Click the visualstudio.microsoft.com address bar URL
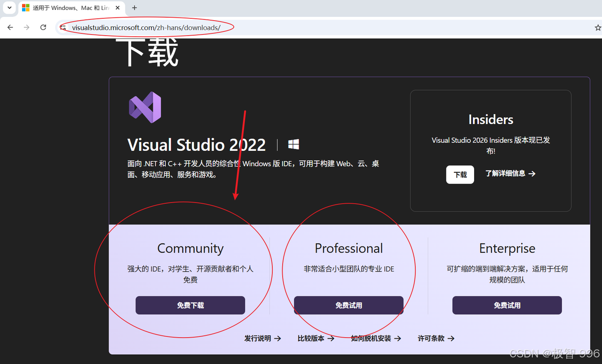Image resolution: width=602 pixels, height=364 pixels. [x=146, y=28]
